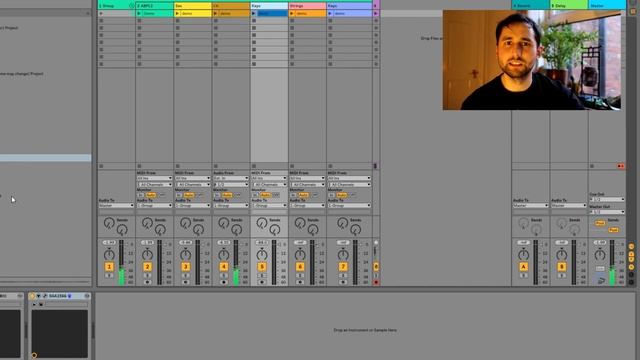Open Audio To dropdown on return B
640x360 pixels.
[x=569, y=206]
